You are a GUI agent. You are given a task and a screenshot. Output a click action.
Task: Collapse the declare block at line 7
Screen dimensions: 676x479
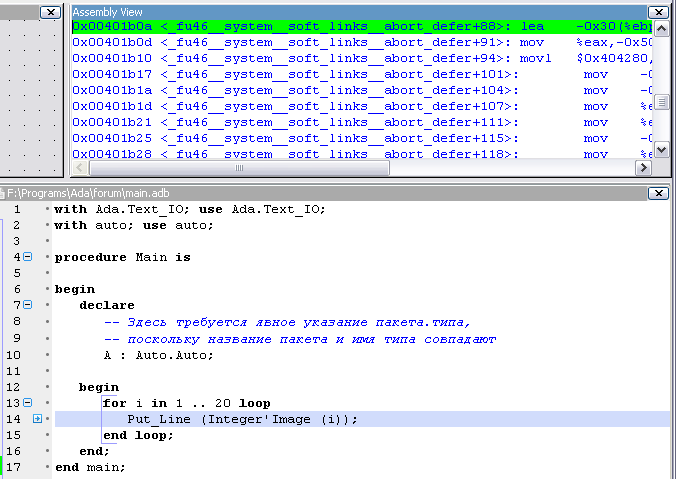tap(27, 305)
